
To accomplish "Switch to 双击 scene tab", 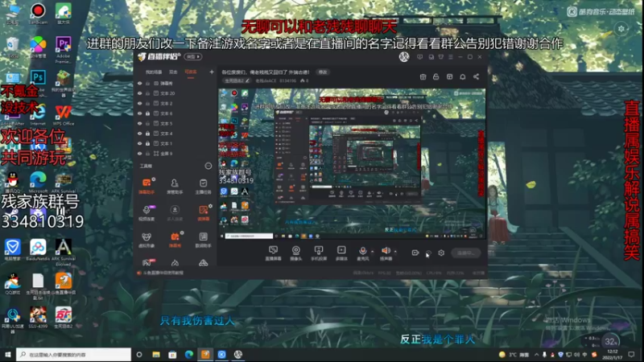I will tap(173, 72).
